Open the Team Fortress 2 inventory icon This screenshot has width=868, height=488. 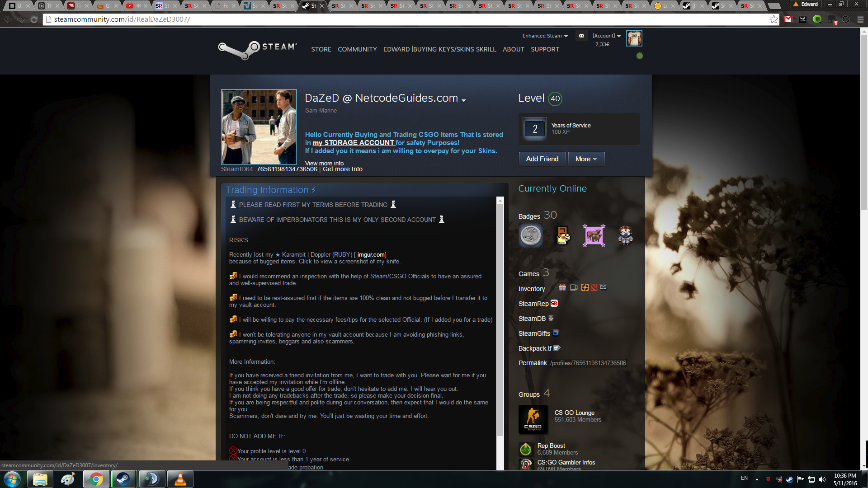click(x=585, y=287)
